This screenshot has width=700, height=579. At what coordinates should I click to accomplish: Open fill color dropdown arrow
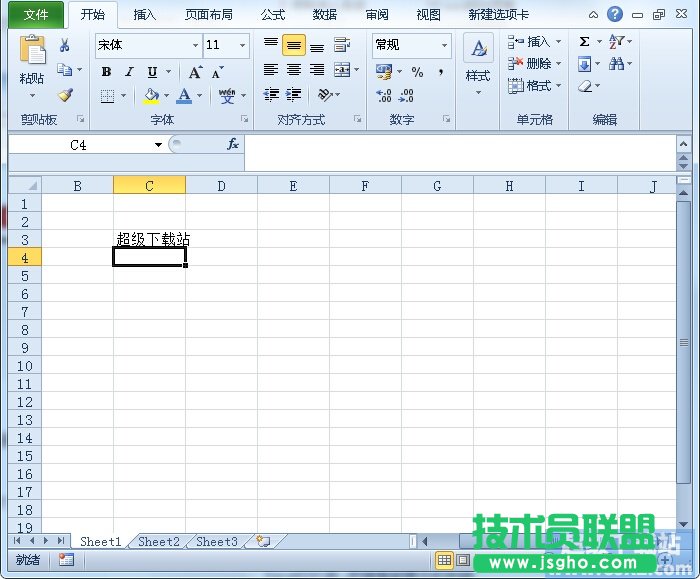[x=167, y=96]
